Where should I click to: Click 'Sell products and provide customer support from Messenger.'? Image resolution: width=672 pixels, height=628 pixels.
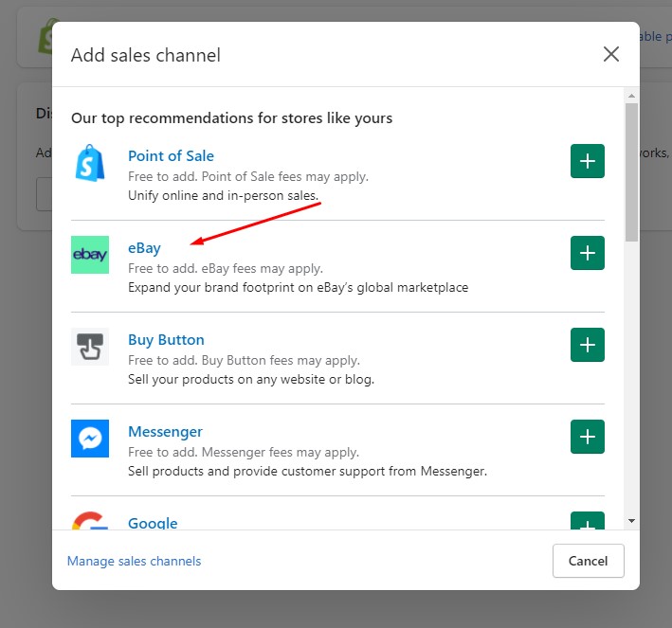(x=308, y=471)
